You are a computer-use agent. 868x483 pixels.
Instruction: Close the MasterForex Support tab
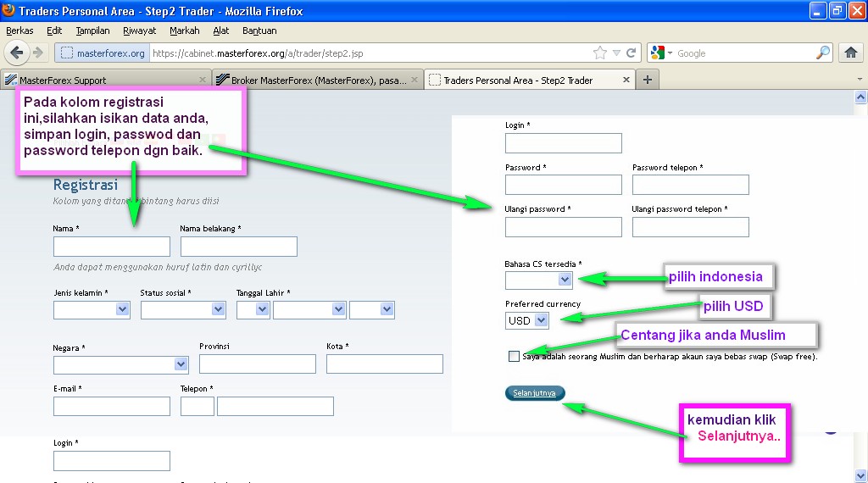pos(203,80)
